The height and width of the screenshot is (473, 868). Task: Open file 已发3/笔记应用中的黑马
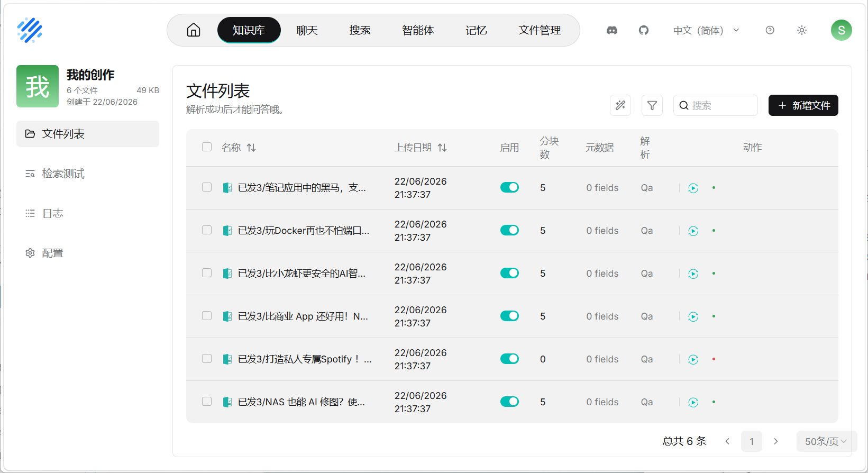pos(301,188)
